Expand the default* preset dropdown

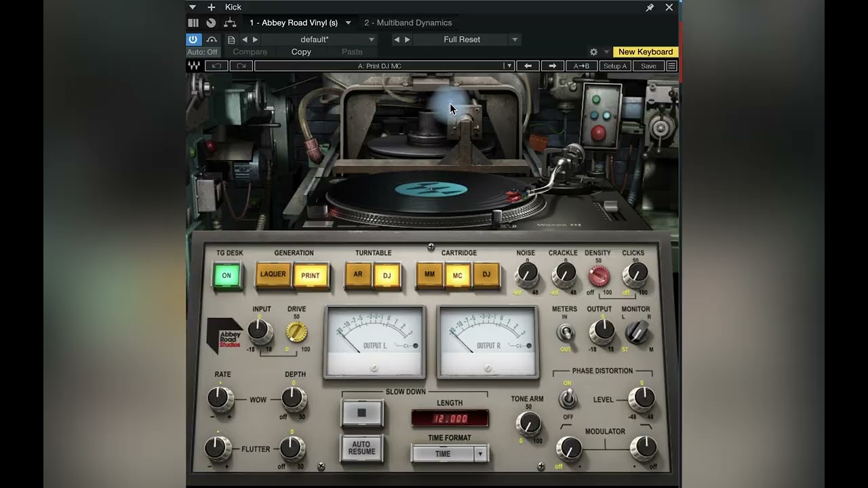click(x=371, y=39)
